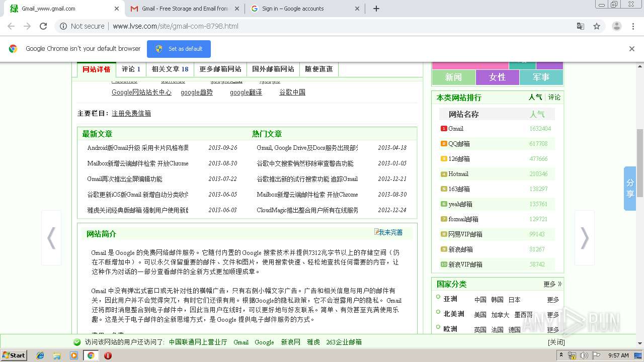Sort the ranking by 评论

coord(554,98)
